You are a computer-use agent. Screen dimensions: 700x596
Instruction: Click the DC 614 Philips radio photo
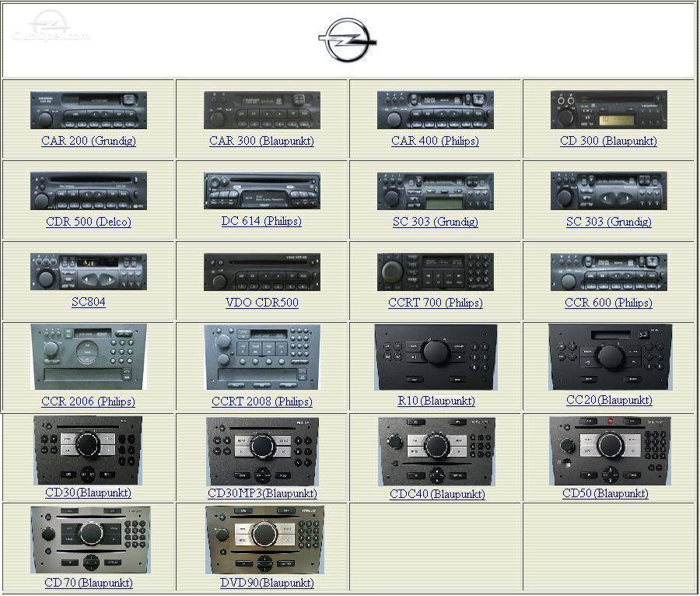[x=262, y=191]
